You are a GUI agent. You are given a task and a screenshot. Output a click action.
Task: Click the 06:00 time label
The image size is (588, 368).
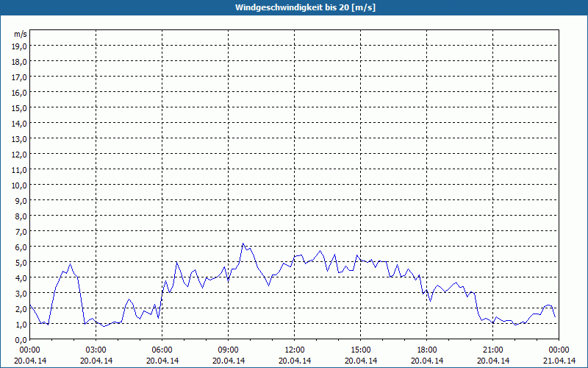[162, 350]
